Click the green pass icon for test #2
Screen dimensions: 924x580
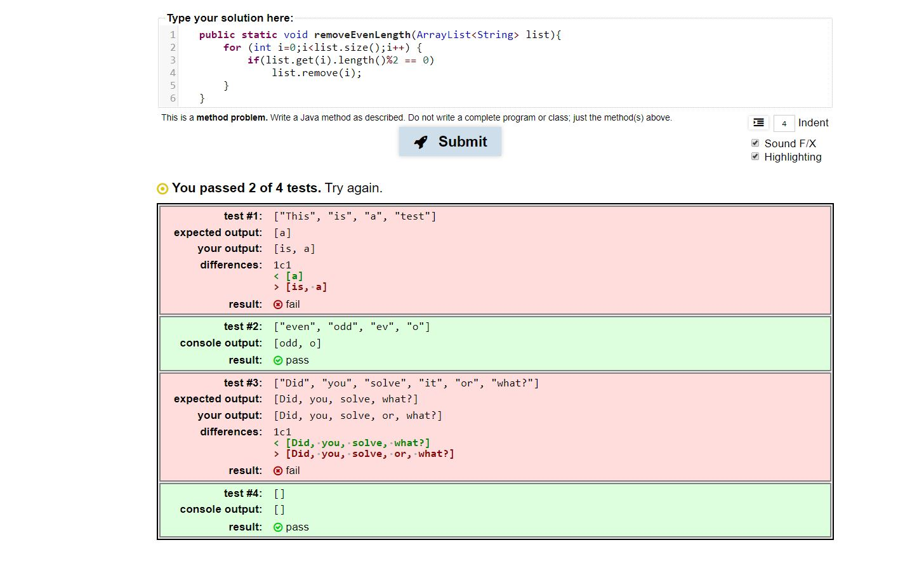point(278,360)
